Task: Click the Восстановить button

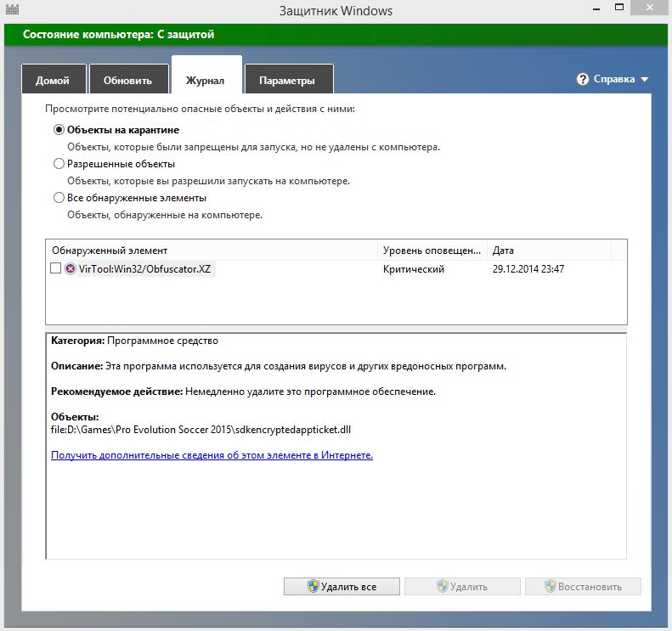Action: [x=584, y=587]
